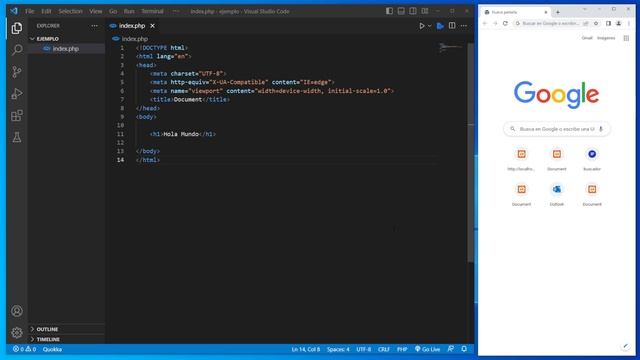Change end of line sequence CRLF
This screenshot has height=360, width=640.
click(384, 349)
